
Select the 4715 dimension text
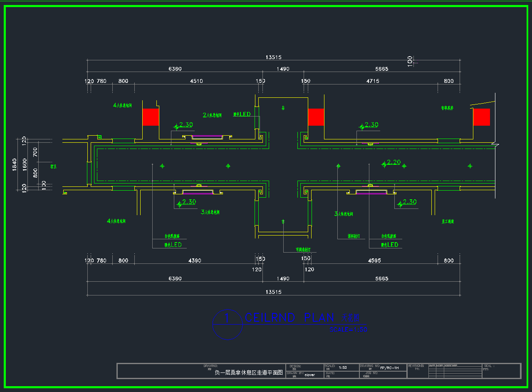[x=372, y=81]
